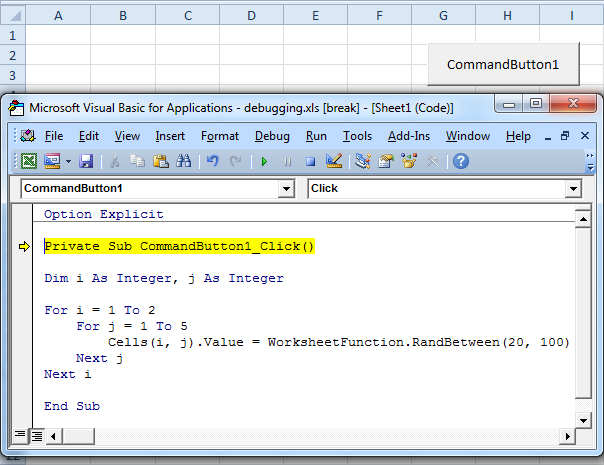Image resolution: width=604 pixels, height=465 pixels.
Task: Open the Add-Ins menu
Action: click(x=409, y=136)
